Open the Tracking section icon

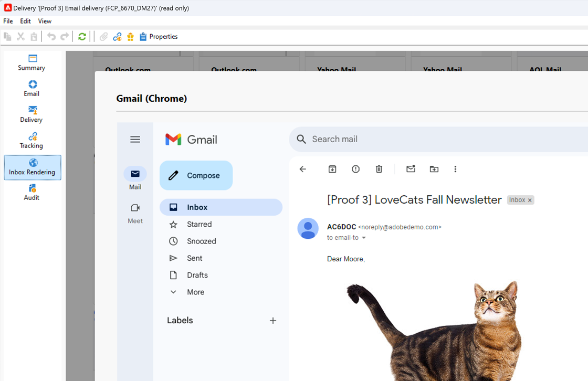click(x=33, y=136)
